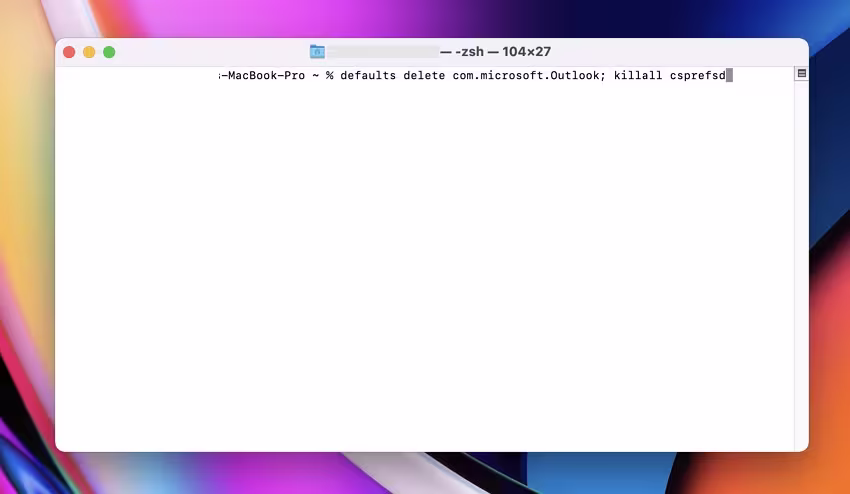
Task: Click the "%" prompt symbol
Action: (x=330, y=75)
